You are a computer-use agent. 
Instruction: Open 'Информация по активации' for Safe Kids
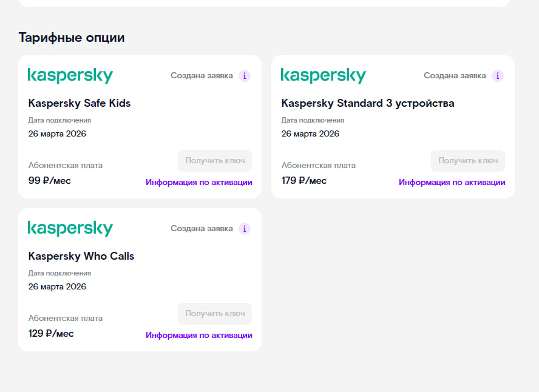(x=199, y=182)
